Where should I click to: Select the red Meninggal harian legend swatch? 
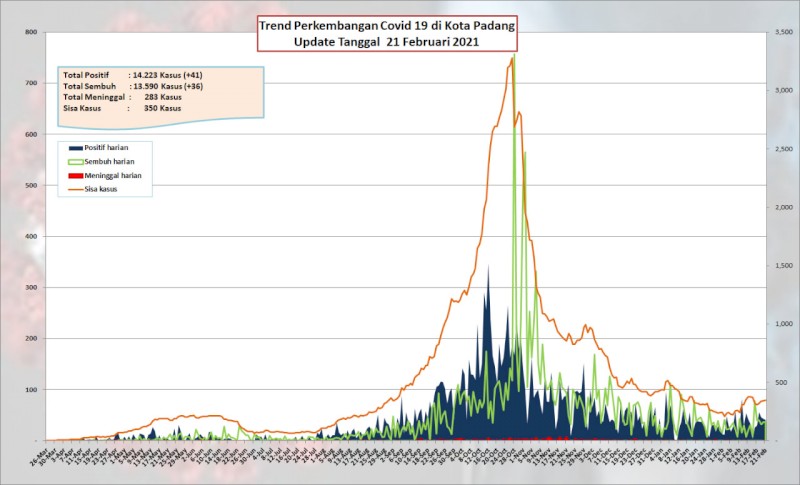(76, 175)
